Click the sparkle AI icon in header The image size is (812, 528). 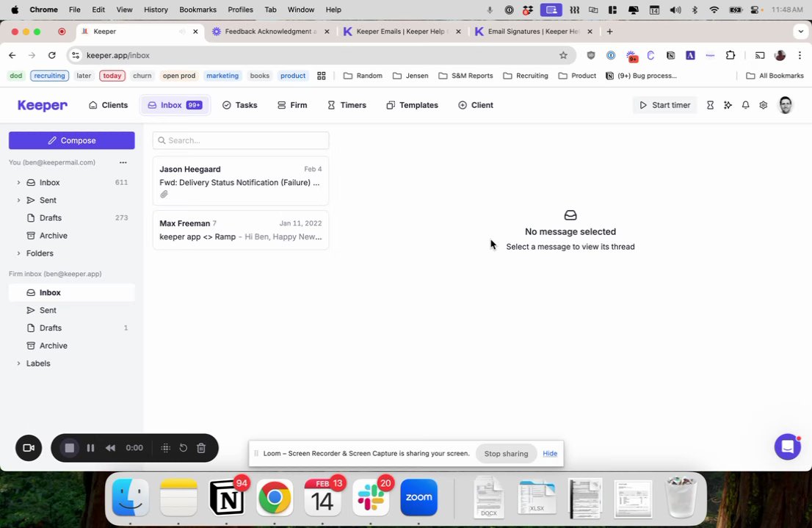pyautogui.click(x=728, y=105)
